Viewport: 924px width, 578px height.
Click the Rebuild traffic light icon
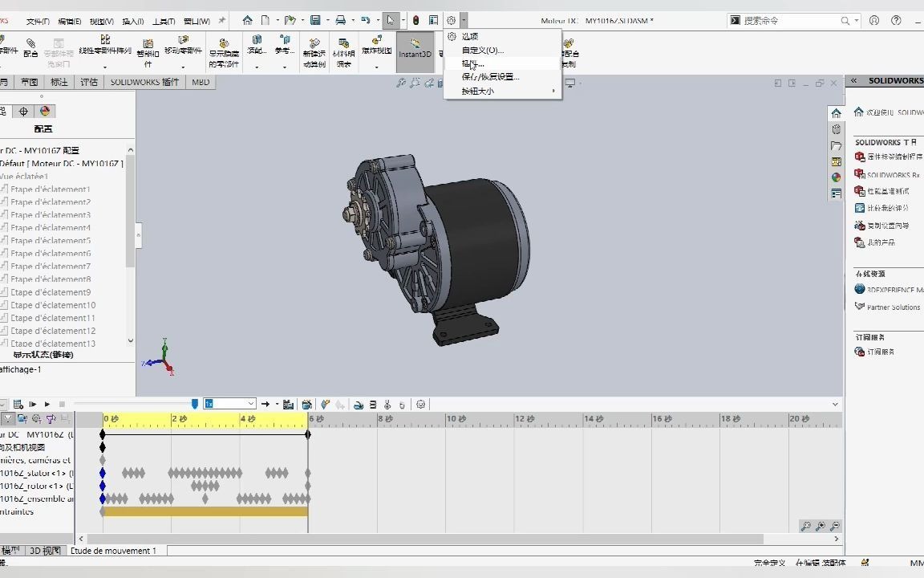coord(415,20)
